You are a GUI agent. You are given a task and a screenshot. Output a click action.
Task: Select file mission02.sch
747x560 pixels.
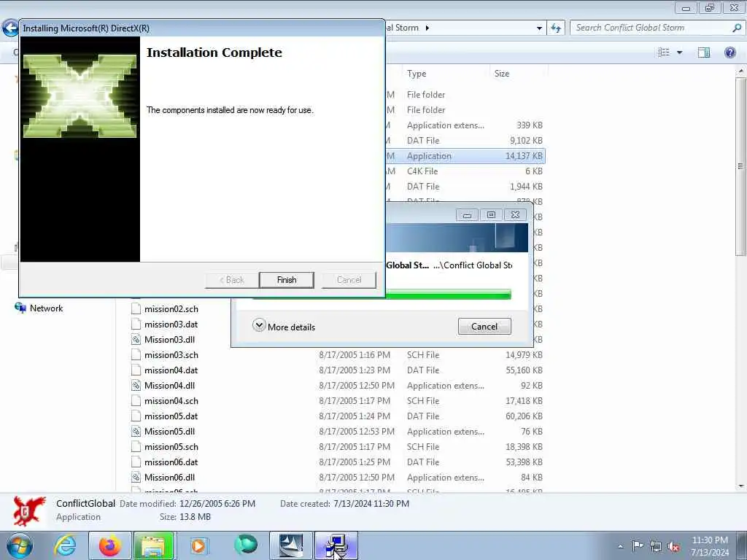(171, 309)
